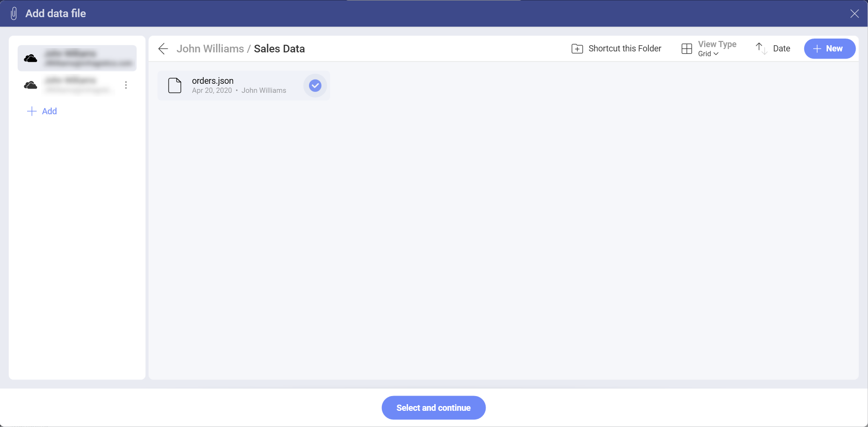
Task: Click Select and continue button
Action: pyautogui.click(x=433, y=408)
